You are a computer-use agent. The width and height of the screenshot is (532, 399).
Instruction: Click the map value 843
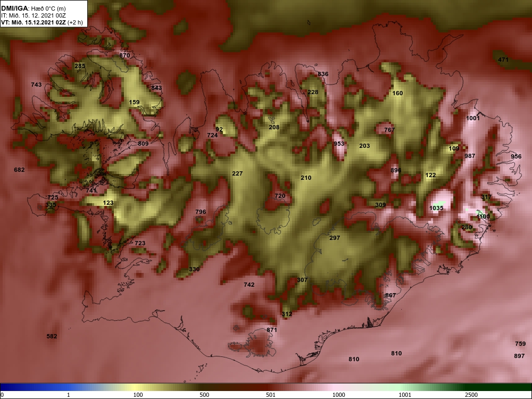[156, 88]
